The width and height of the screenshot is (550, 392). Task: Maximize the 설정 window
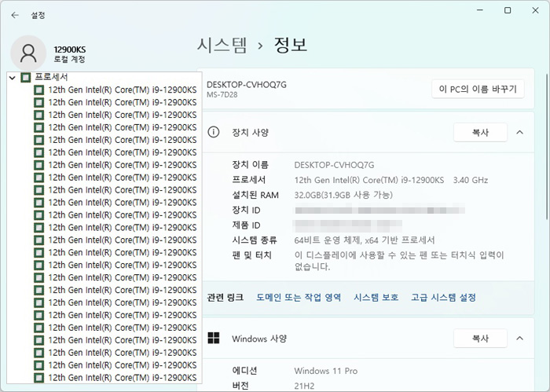(x=508, y=10)
